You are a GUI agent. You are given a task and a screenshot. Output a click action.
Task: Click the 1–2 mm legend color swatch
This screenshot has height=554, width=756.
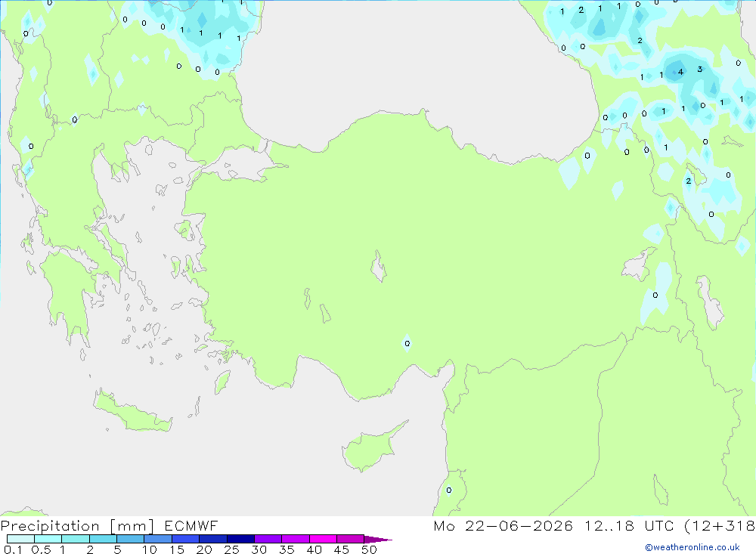click(76, 539)
